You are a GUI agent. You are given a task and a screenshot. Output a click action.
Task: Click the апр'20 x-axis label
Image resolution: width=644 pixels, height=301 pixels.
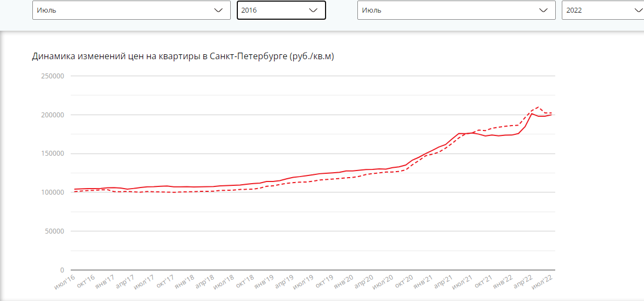point(364,283)
